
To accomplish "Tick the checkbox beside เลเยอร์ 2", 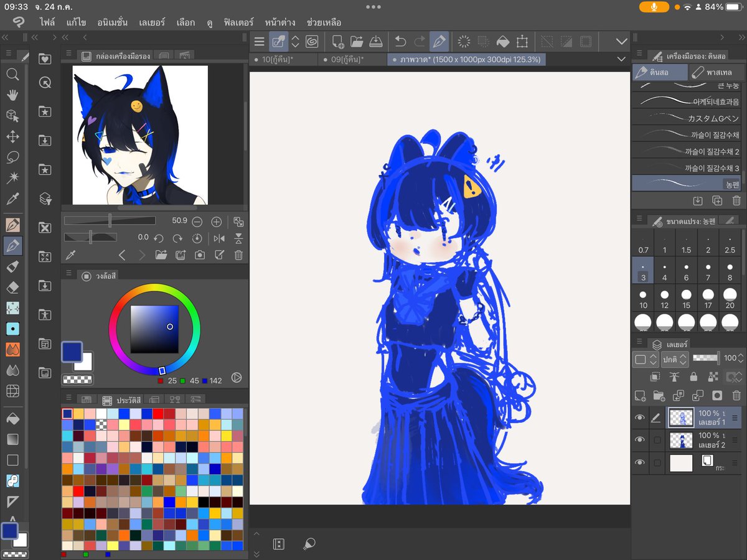I will [x=656, y=440].
